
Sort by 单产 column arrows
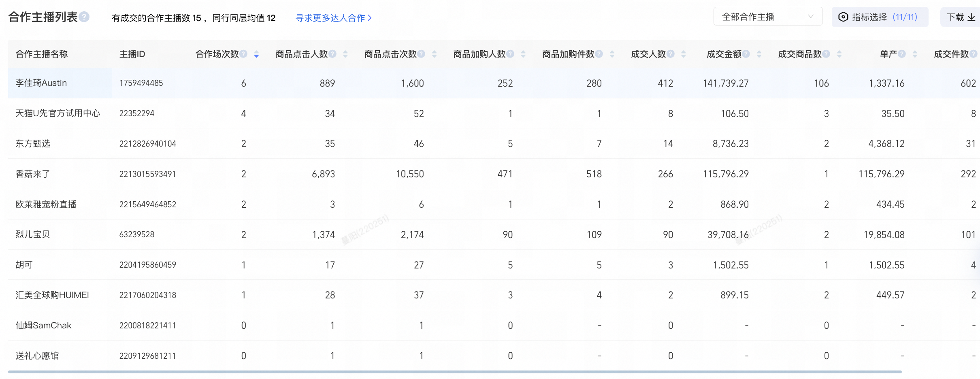pos(915,54)
